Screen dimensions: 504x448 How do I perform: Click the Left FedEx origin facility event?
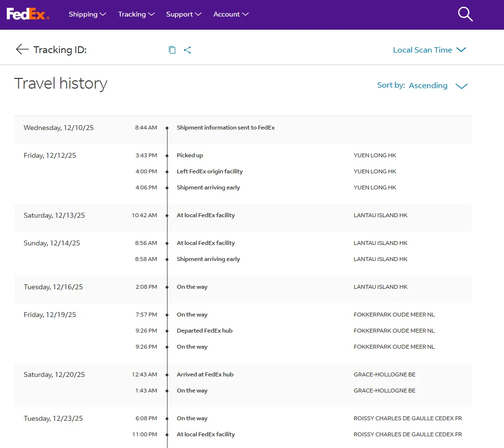coord(209,171)
